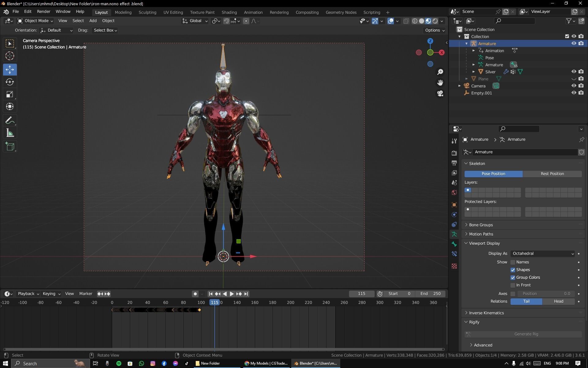This screenshot has height=368, width=588.
Task: Click the timeline horizontal scrollbar
Action: pyautogui.click(x=224, y=349)
